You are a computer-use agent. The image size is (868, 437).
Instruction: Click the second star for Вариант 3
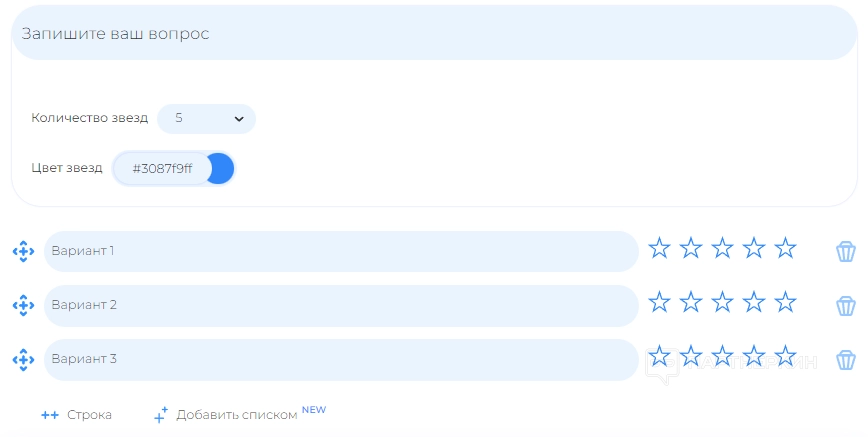[691, 356]
